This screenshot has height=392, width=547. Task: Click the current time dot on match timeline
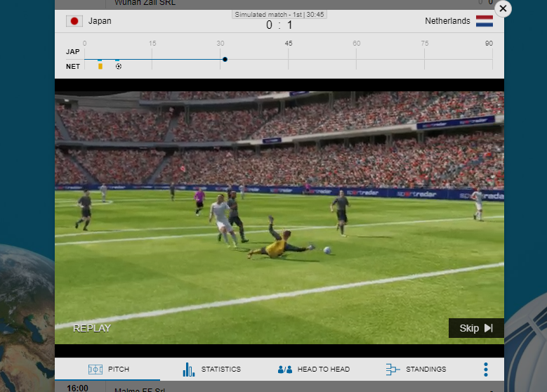(225, 59)
